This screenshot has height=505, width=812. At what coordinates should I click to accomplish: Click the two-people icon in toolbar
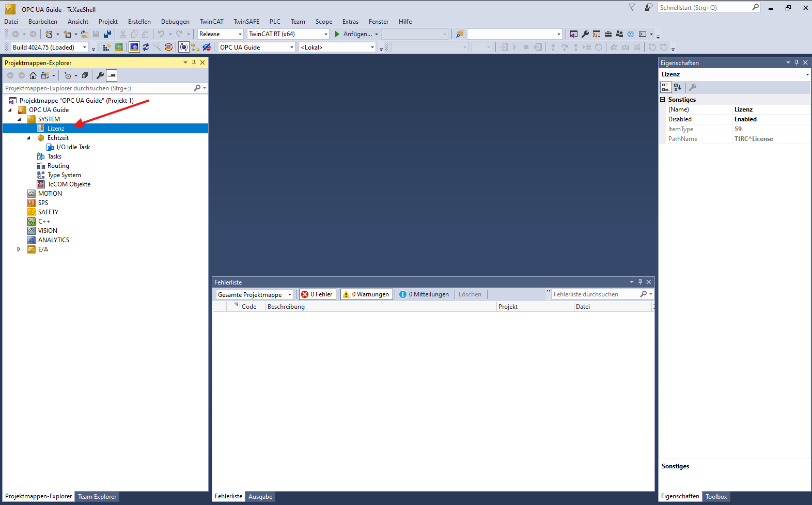tap(619, 34)
